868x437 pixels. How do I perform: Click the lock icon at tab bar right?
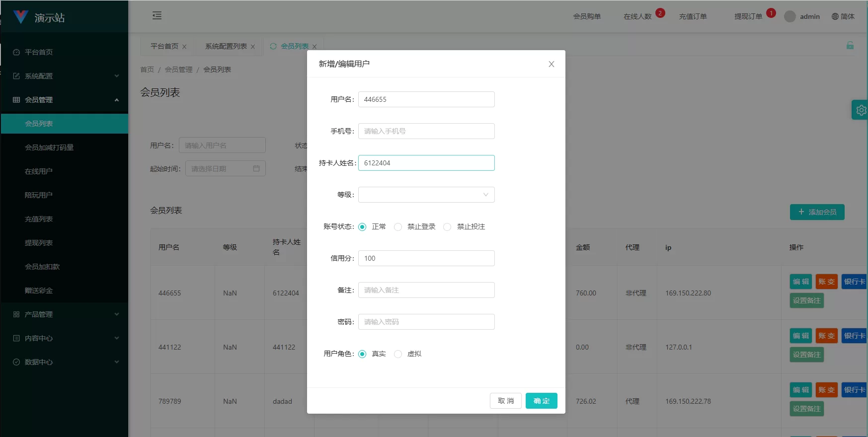[850, 46]
